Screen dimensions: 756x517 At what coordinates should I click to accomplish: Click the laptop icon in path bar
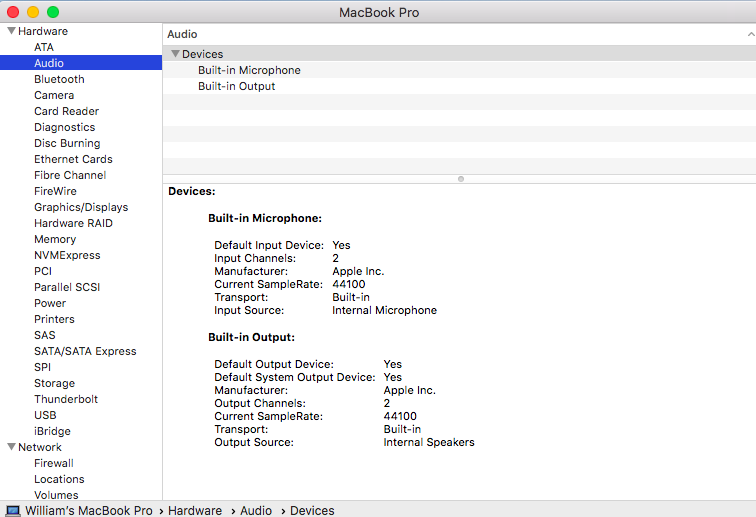13,510
